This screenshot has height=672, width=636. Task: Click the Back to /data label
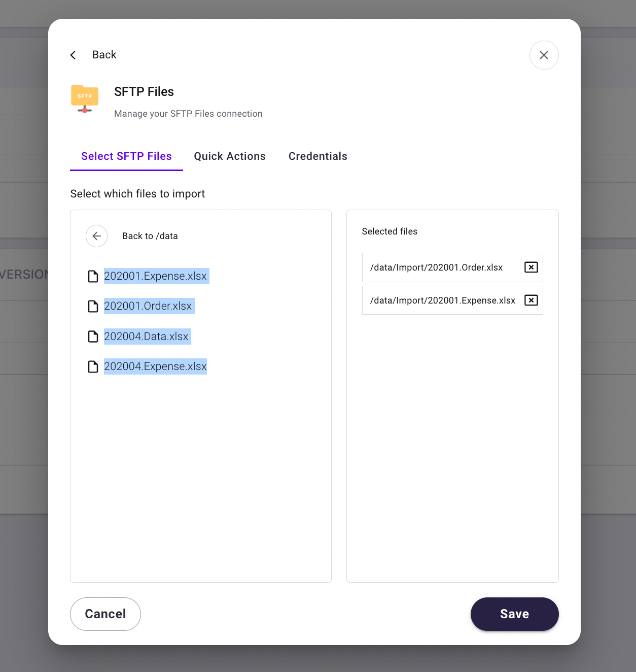click(150, 236)
